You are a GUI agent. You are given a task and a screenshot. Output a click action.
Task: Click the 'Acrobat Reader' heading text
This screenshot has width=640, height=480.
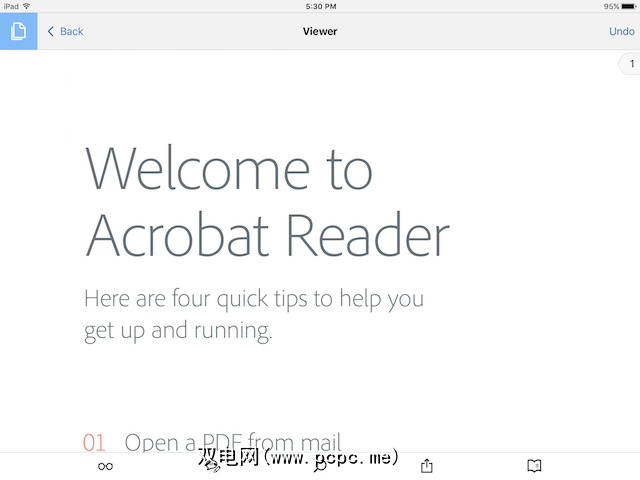tap(268, 236)
